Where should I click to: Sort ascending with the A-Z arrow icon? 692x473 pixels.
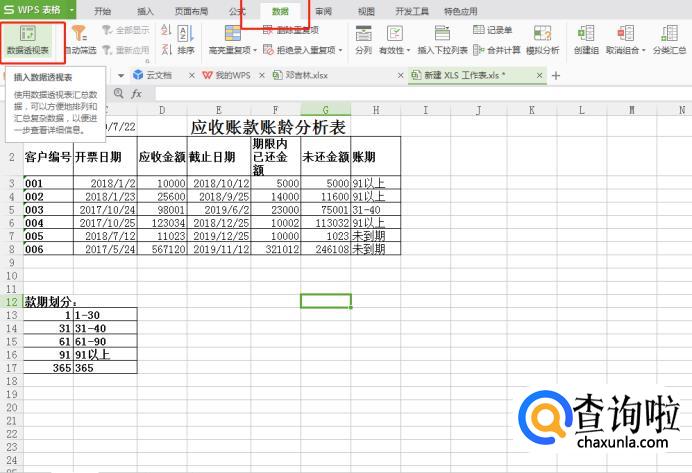pyautogui.click(x=166, y=30)
